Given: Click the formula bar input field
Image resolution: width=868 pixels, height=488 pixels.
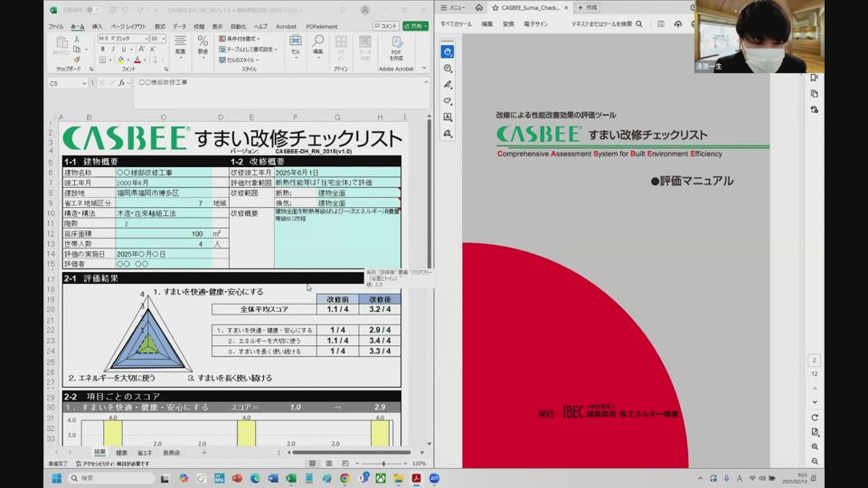Looking at the screenshot, I should (x=271, y=82).
